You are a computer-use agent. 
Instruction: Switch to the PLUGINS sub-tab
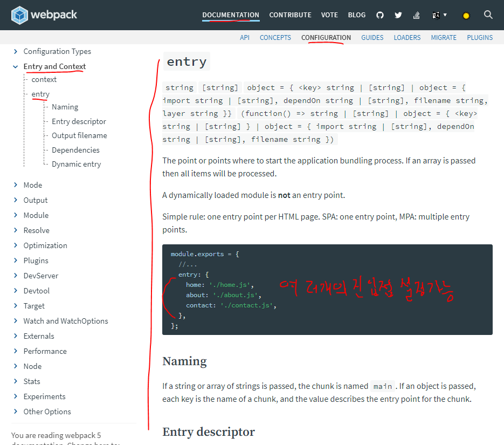(480, 38)
